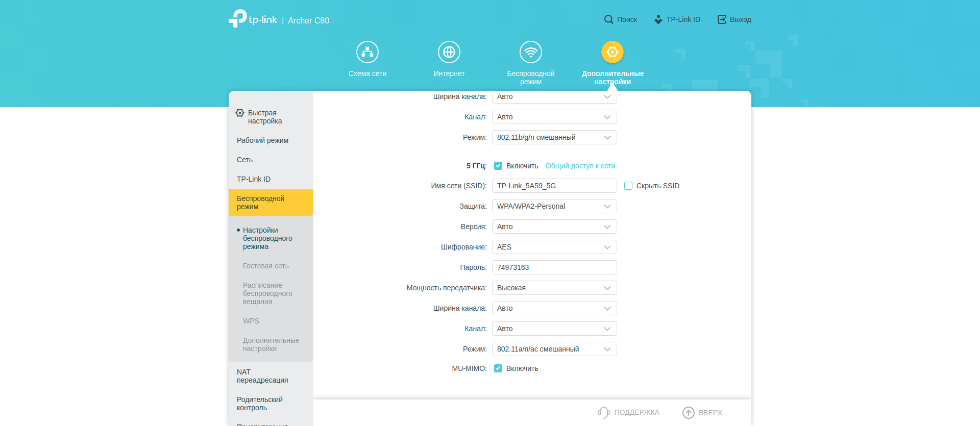Expand the Защита WPA/WPA2-Personal dropdown
This screenshot has width=980, height=426.
[x=554, y=206]
